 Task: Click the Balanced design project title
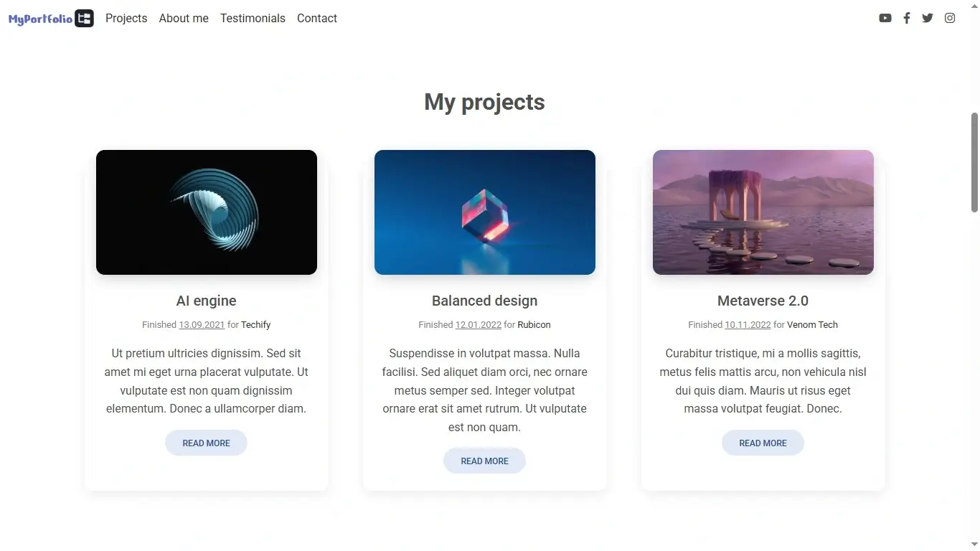[485, 301]
